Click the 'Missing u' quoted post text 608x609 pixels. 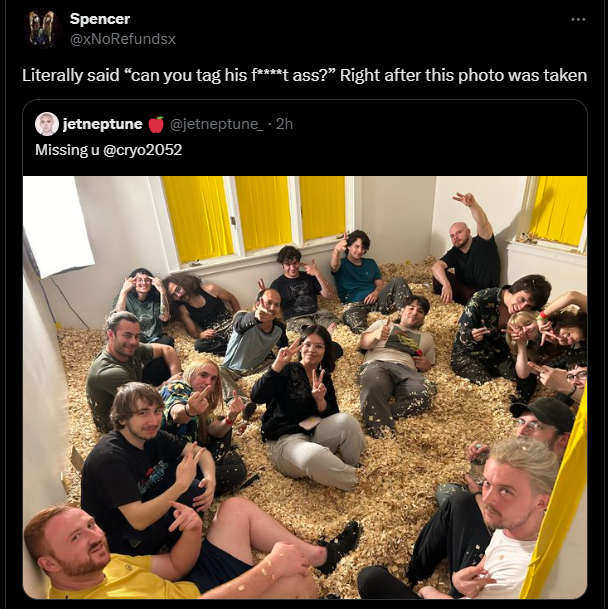[67, 150]
